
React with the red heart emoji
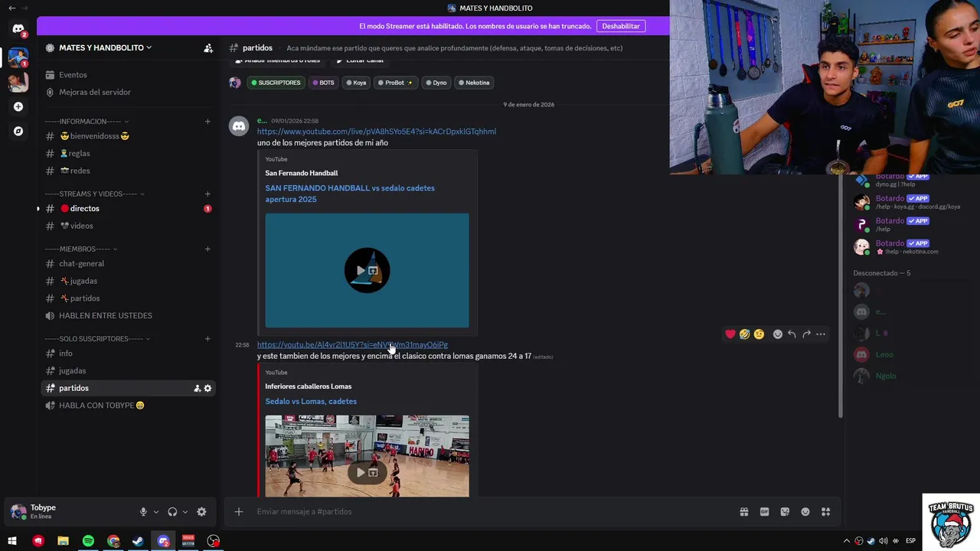click(x=730, y=334)
